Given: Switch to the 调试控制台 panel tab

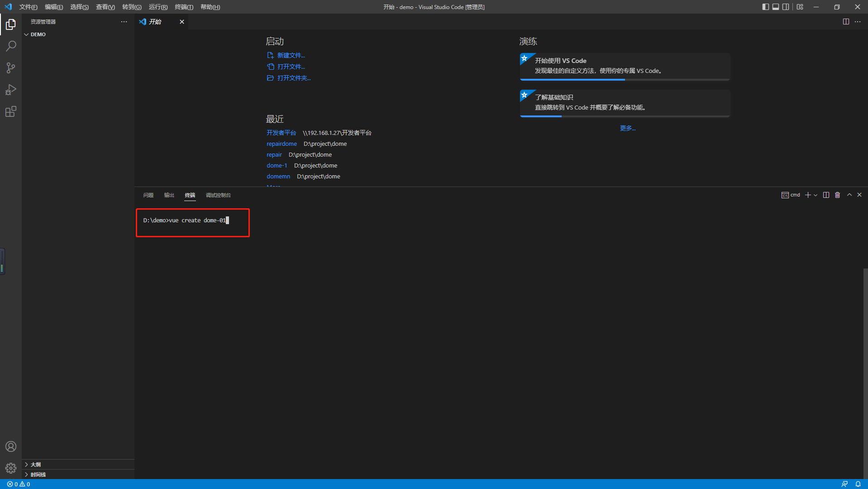Looking at the screenshot, I should click(218, 195).
